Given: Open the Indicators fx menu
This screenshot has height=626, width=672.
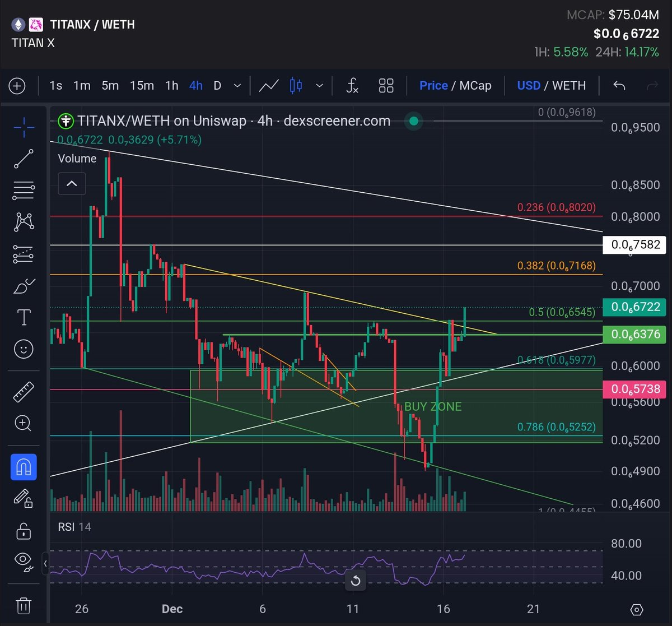Looking at the screenshot, I should pyautogui.click(x=352, y=86).
